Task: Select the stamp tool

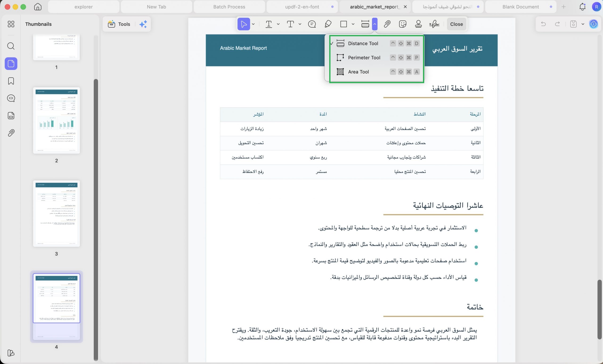Action: [x=419, y=24]
